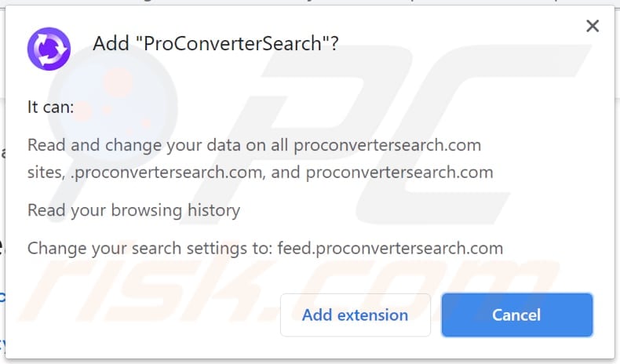620x364 pixels.
Task: Click the partially hidden blue link behind the dialog
Action: click(x=2, y=297)
